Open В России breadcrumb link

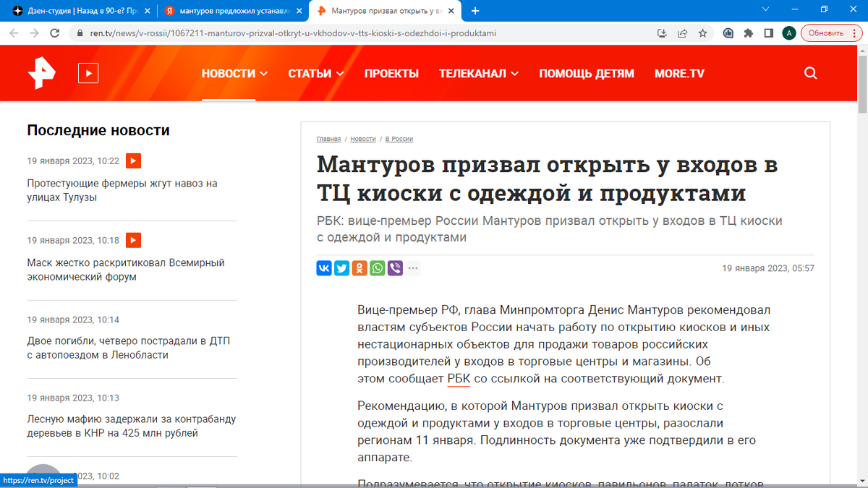point(399,139)
